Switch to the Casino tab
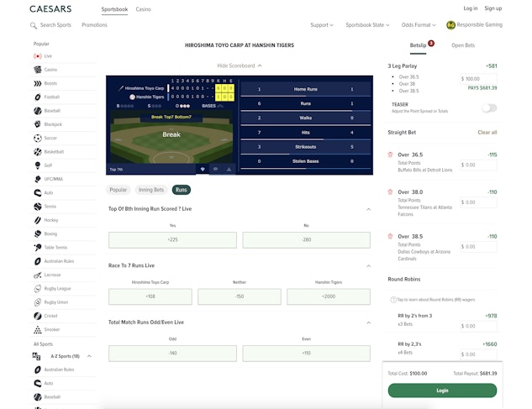 click(144, 8)
